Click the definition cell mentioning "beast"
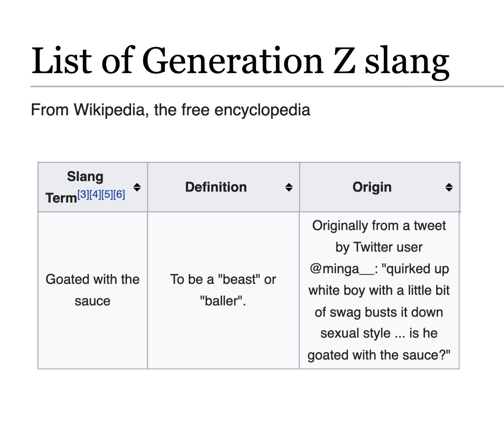The image size is (504, 433). coord(223,279)
